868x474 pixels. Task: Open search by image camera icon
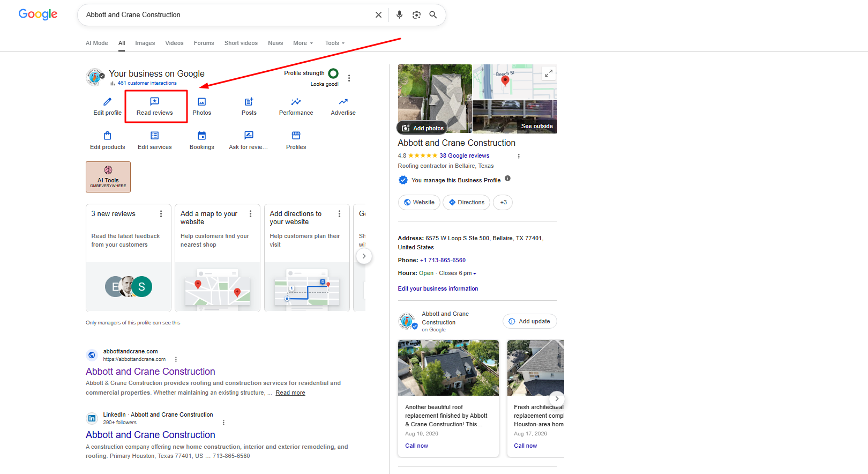click(x=416, y=15)
